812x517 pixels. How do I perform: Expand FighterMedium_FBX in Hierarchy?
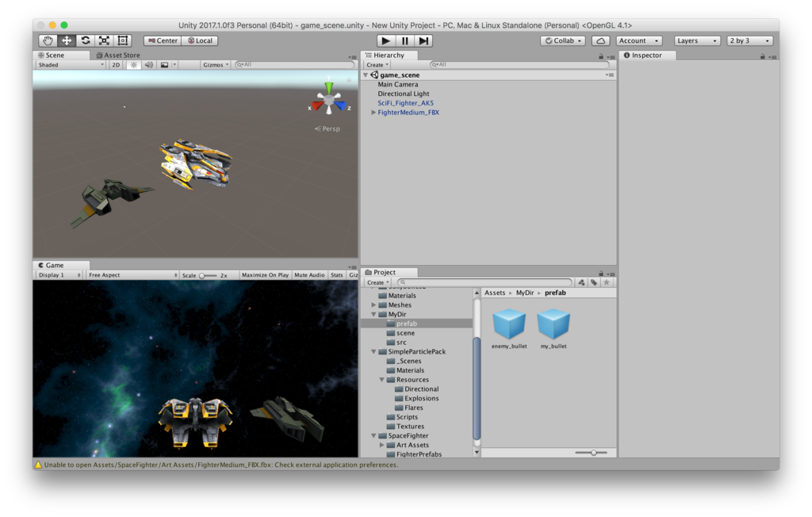tap(373, 113)
